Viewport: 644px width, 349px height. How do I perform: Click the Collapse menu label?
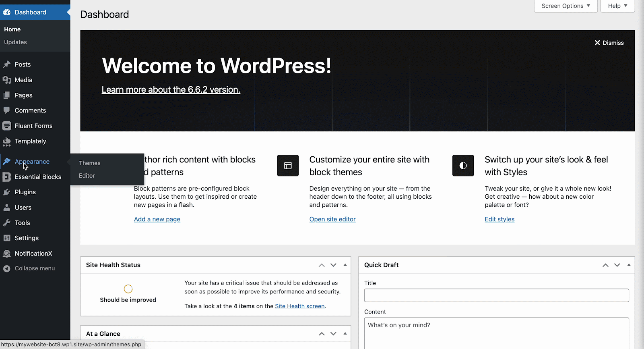point(35,268)
